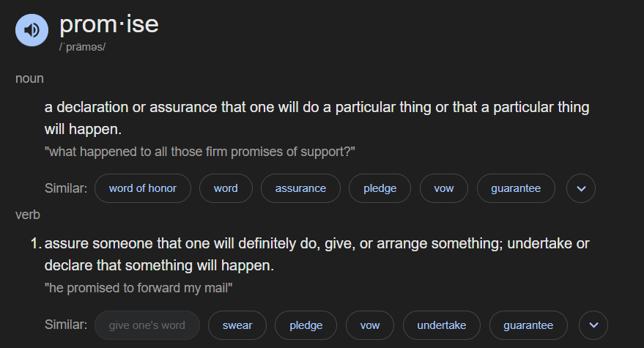Click the example 'he promised to forward my mail'
The height and width of the screenshot is (348, 644).
[x=138, y=288]
